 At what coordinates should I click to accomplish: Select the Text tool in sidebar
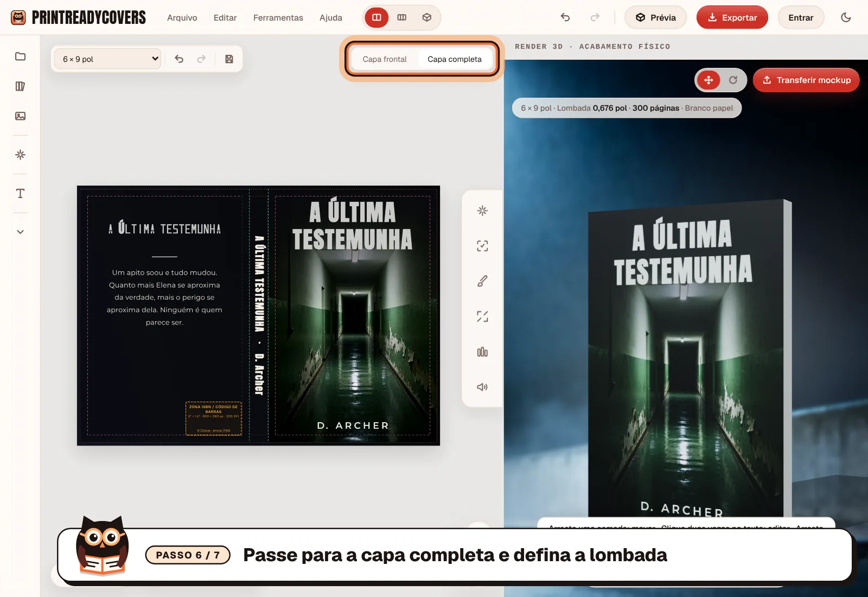[20, 194]
